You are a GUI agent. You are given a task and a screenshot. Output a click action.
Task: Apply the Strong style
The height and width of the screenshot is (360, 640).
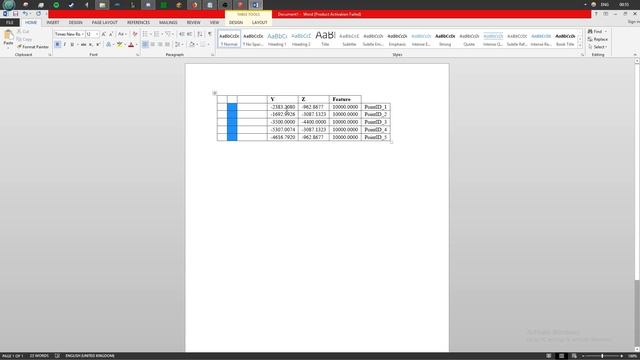pos(445,39)
